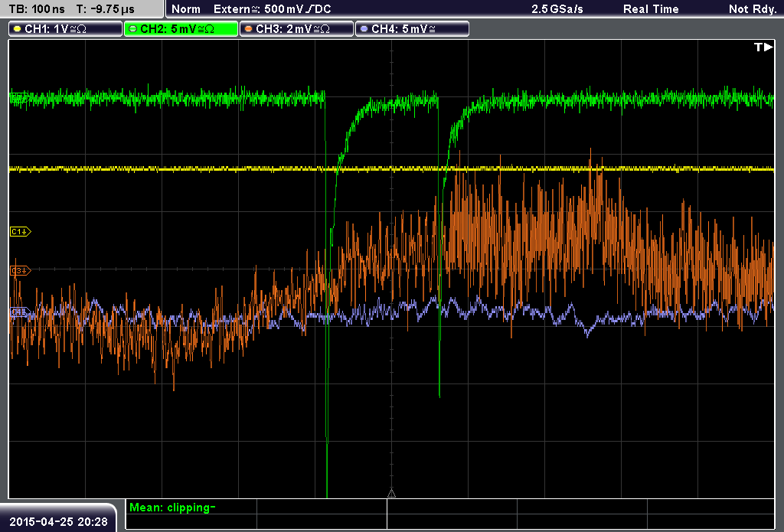Click the Mean: clipping measurement cell

pyautogui.click(x=191, y=508)
